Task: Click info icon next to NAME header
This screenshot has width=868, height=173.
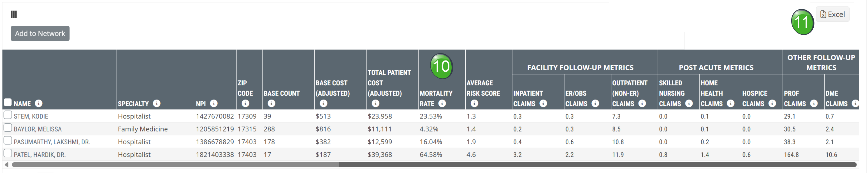Action: click(x=39, y=103)
